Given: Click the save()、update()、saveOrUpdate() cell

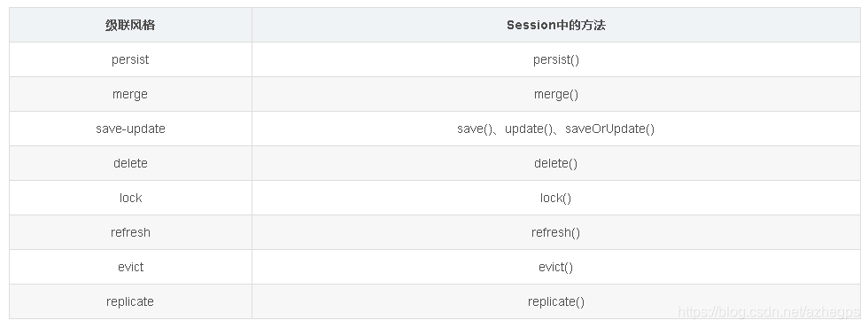Looking at the screenshot, I should pyautogui.click(x=556, y=129).
